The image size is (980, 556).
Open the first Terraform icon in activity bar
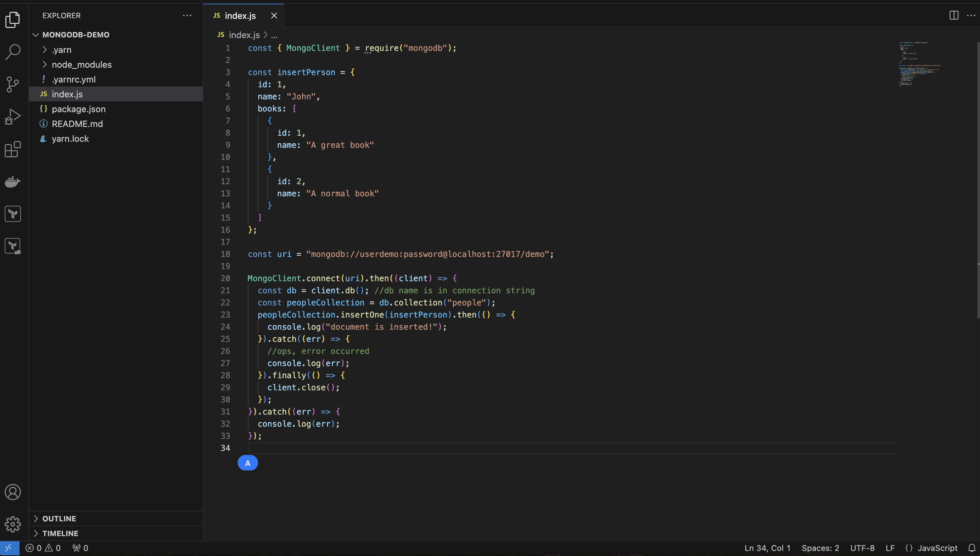point(12,214)
